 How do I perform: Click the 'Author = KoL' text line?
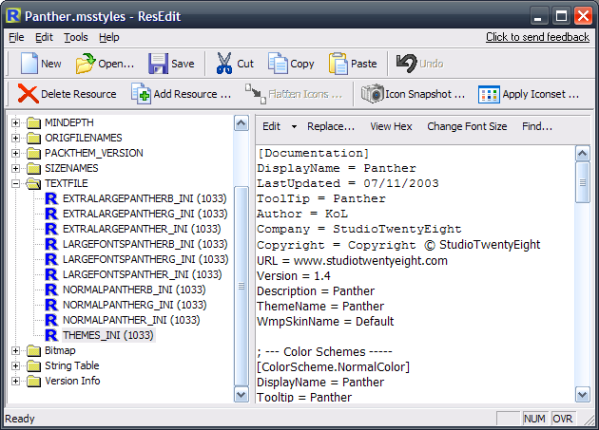pyautogui.click(x=302, y=214)
